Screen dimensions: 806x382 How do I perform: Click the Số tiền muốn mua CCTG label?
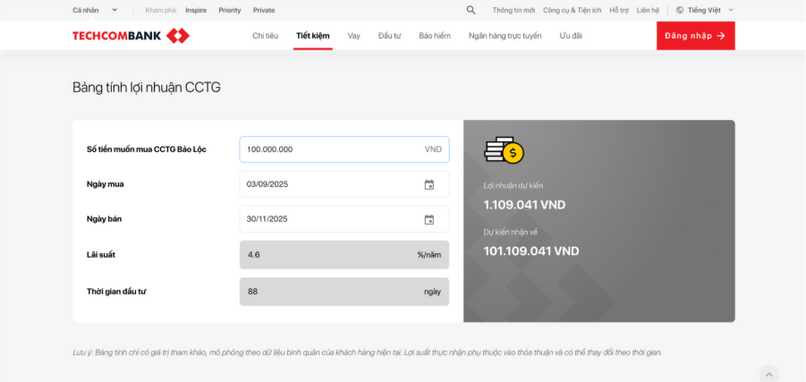coord(146,150)
